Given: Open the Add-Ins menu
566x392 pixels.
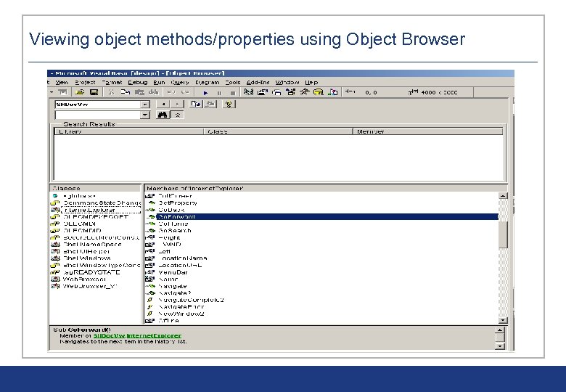Looking at the screenshot, I should tap(258, 82).
